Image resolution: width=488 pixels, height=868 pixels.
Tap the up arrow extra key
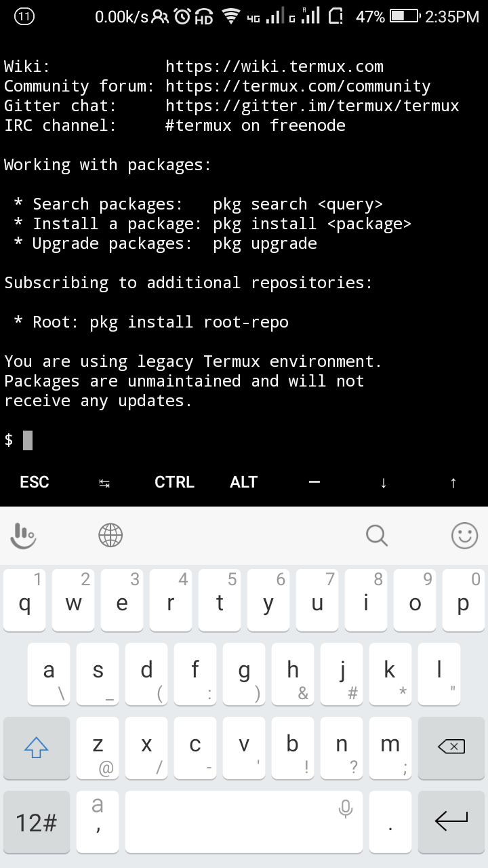coord(453,482)
